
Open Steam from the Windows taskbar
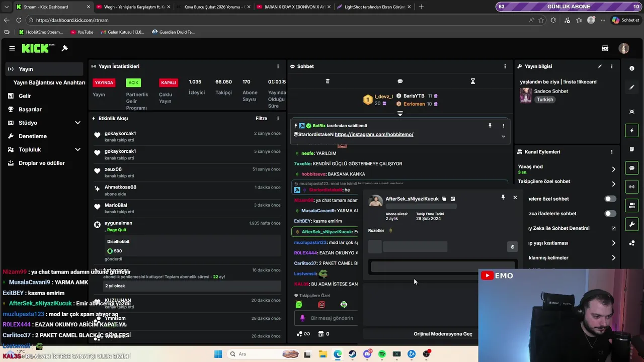[x=352, y=354]
